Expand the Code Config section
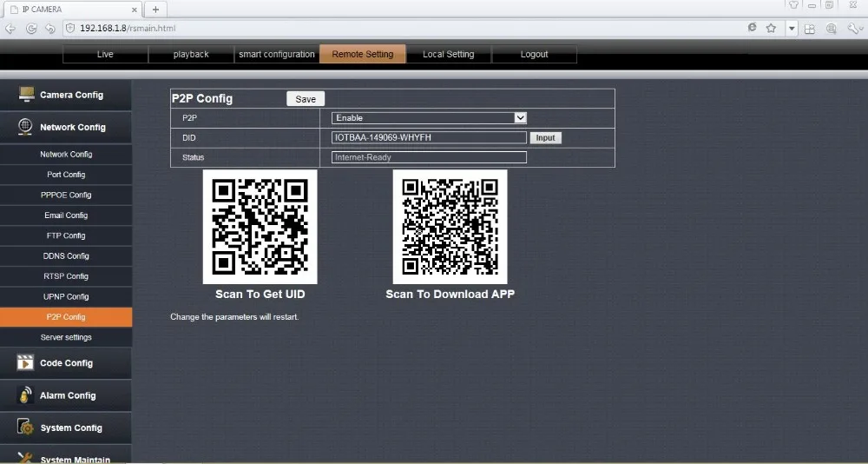Image resolution: width=868 pixels, height=464 pixels. 66,363
